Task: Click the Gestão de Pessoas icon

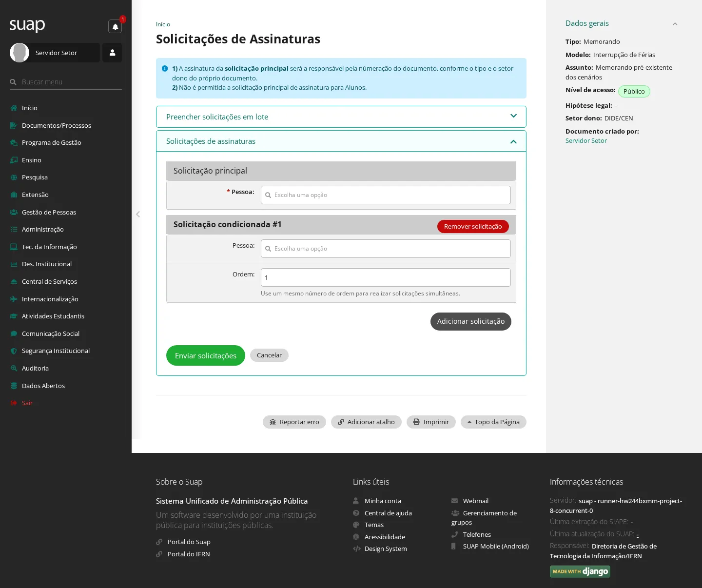Action: [x=14, y=213]
